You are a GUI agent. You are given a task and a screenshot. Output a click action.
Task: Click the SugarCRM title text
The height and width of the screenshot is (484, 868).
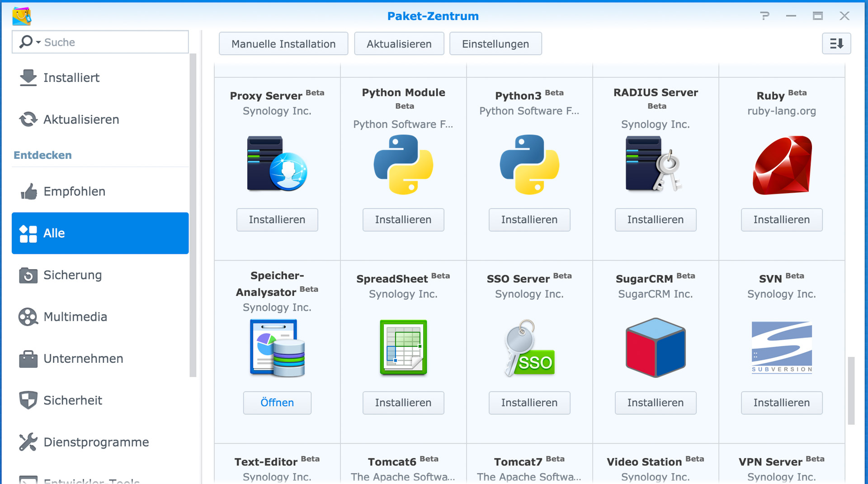644,279
